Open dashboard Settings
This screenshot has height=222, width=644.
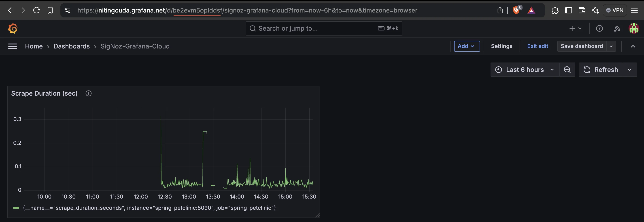[x=502, y=46]
